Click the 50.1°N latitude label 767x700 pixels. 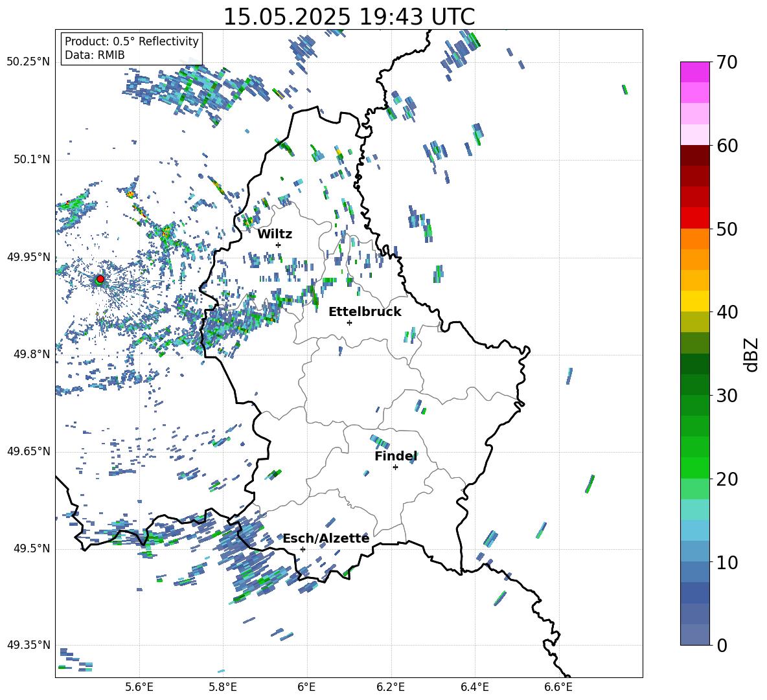coord(32,159)
